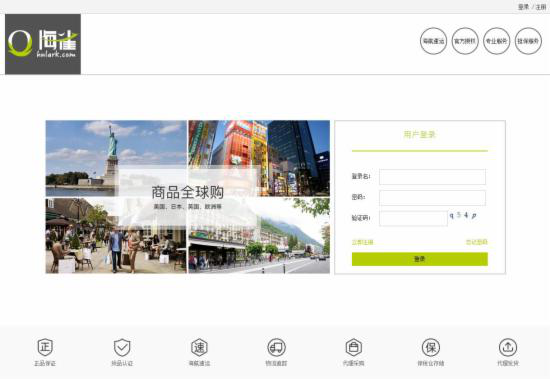Viewport: 550px width, 379px height.
Task: Click the 保 circle icon in footer
Action: pos(431,347)
